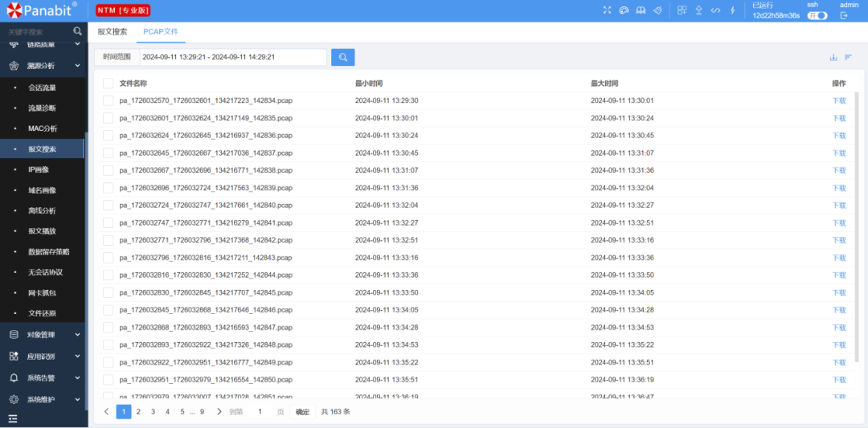The height and width of the screenshot is (428, 868).
Task: Click the fullscreen expand icon in header
Action: pyautogui.click(x=608, y=10)
